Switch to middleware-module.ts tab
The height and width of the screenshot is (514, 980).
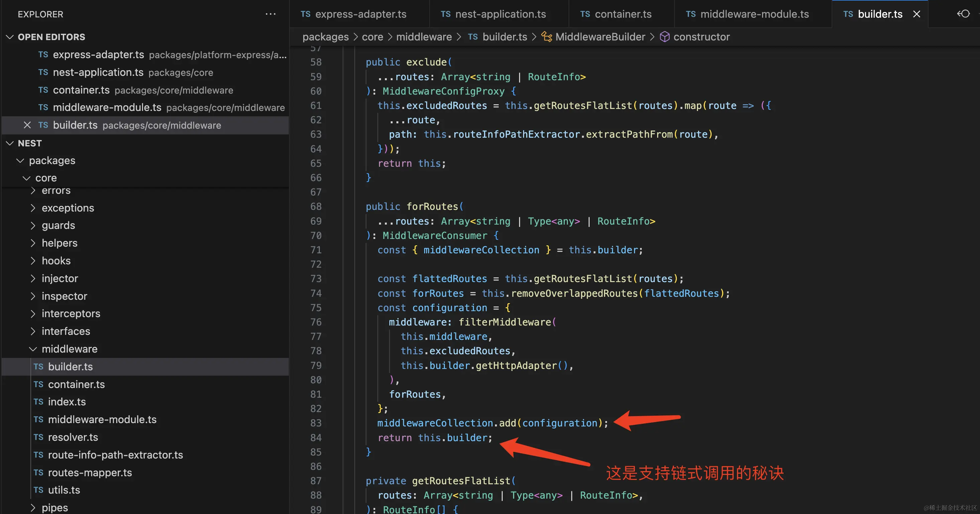pyautogui.click(x=753, y=14)
